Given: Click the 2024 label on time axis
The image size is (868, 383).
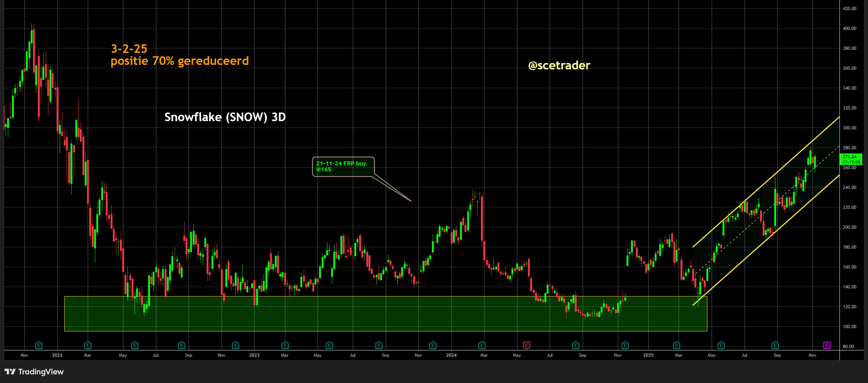Looking at the screenshot, I should tap(451, 355).
